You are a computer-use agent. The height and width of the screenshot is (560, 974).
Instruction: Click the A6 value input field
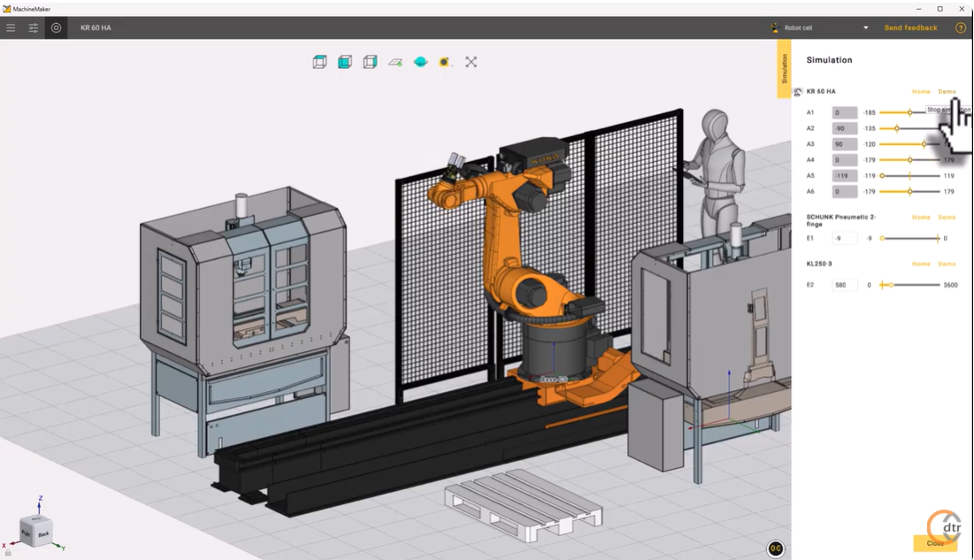[x=845, y=192]
